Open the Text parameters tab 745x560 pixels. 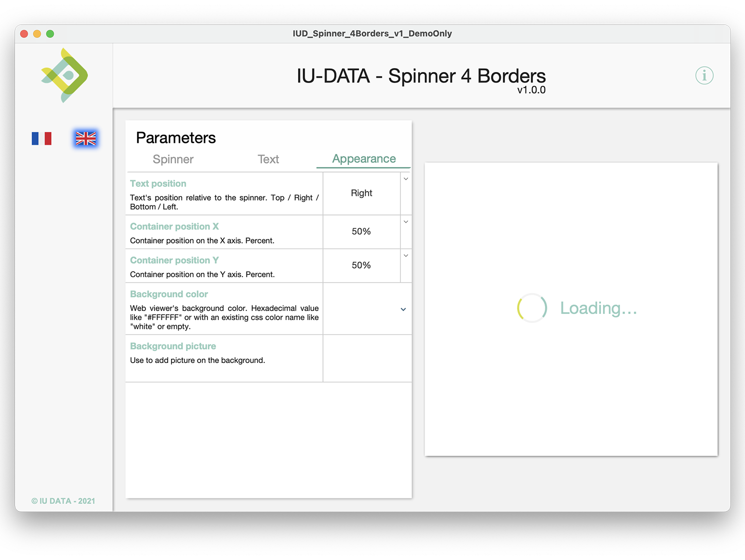click(268, 159)
